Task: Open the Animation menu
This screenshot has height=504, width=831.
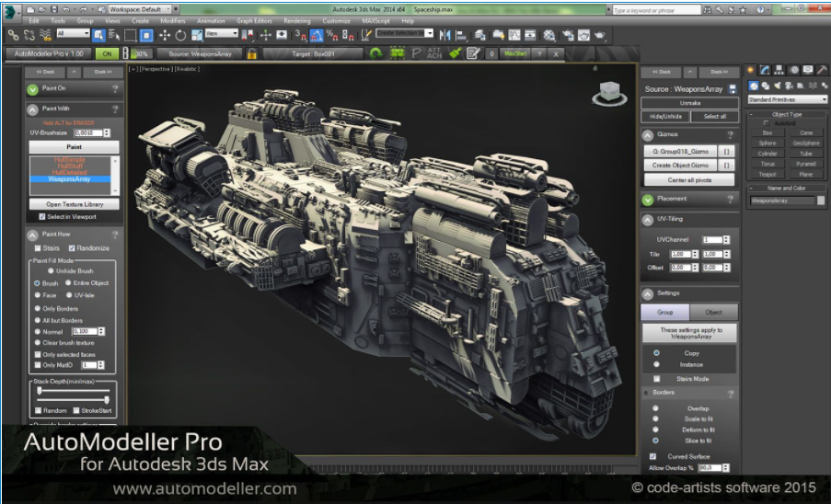Action: pyautogui.click(x=211, y=20)
